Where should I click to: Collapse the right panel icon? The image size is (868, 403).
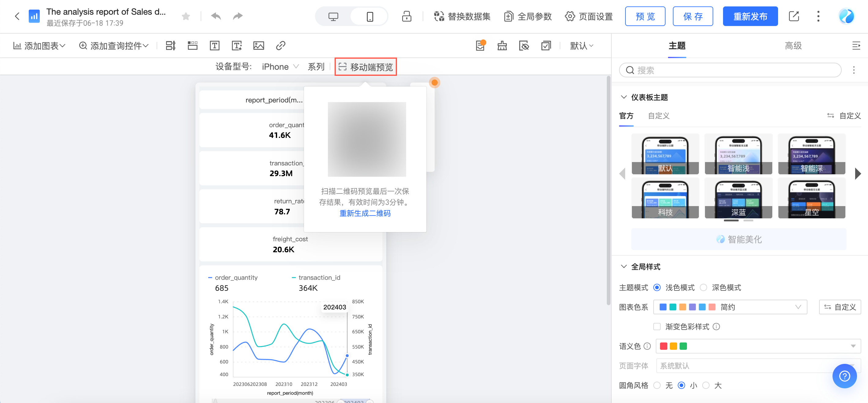(856, 46)
